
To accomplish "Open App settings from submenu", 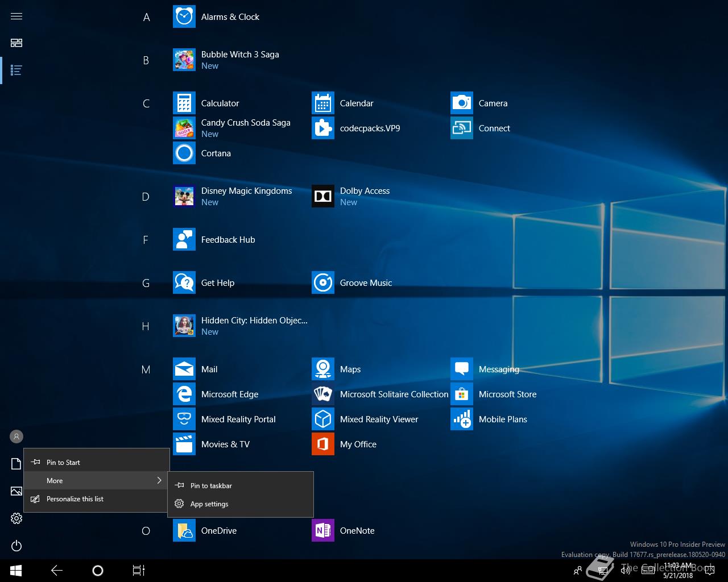I will [241, 504].
